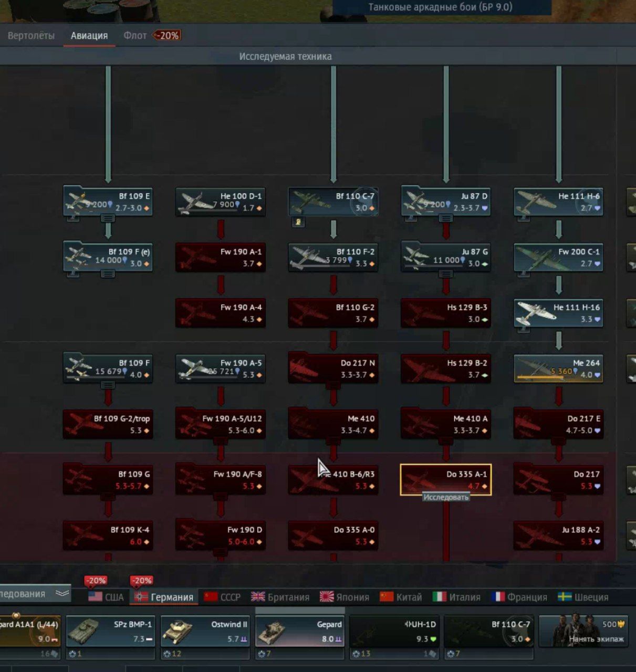The image size is (636, 672).
Task: Select the locked Fw 190 A/F-8 group card
Action: click(x=221, y=480)
